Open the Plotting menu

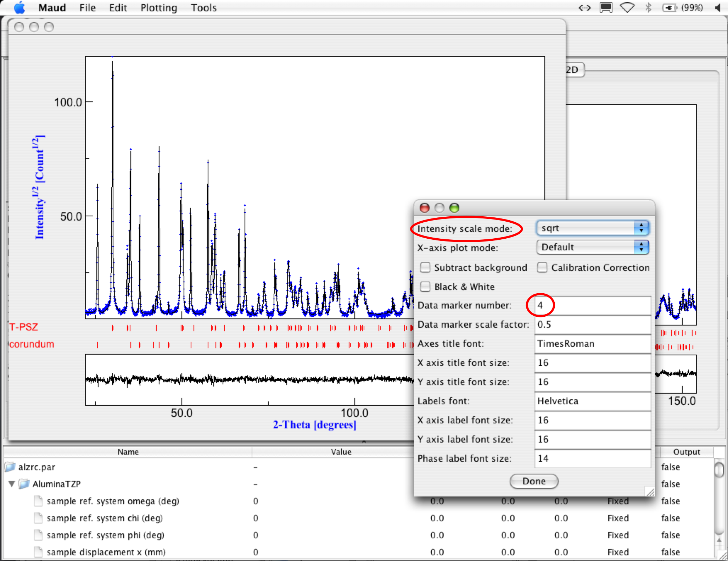pos(158,8)
